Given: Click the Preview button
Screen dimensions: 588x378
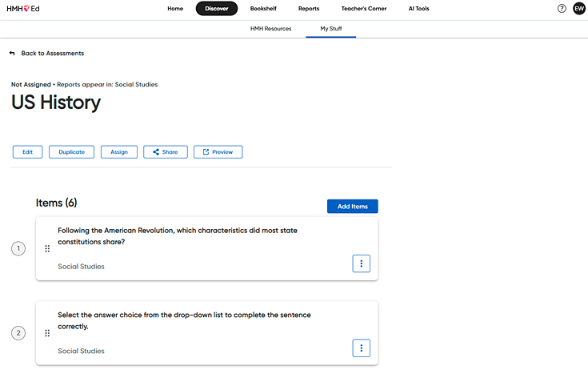Looking at the screenshot, I should pos(218,152).
